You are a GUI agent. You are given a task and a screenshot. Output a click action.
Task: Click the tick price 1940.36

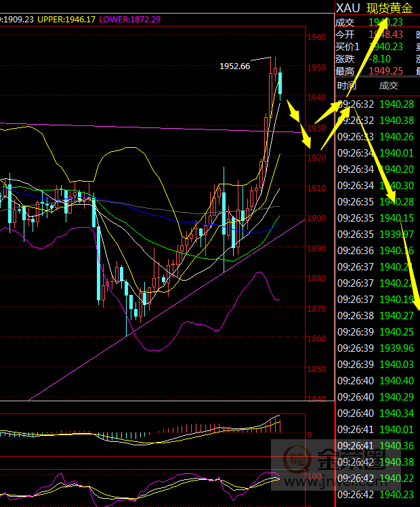coord(397,445)
